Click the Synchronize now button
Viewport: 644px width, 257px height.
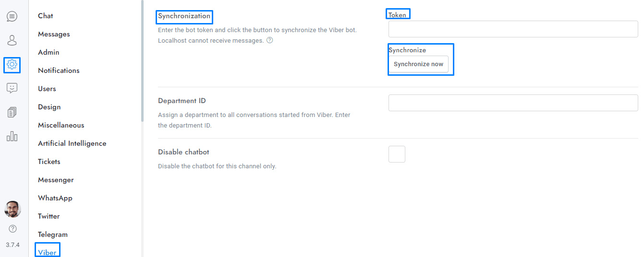point(418,64)
